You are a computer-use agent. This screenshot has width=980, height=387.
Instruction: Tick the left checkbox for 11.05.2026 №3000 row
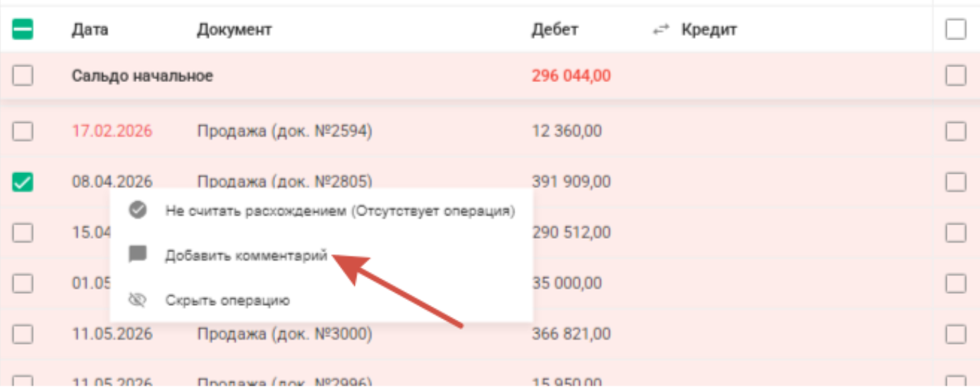pyautogui.click(x=23, y=333)
